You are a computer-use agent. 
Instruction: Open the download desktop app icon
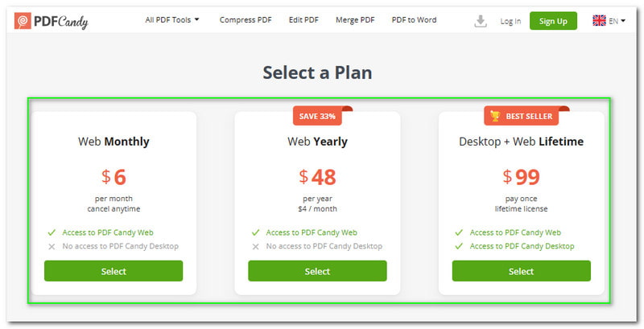(480, 21)
